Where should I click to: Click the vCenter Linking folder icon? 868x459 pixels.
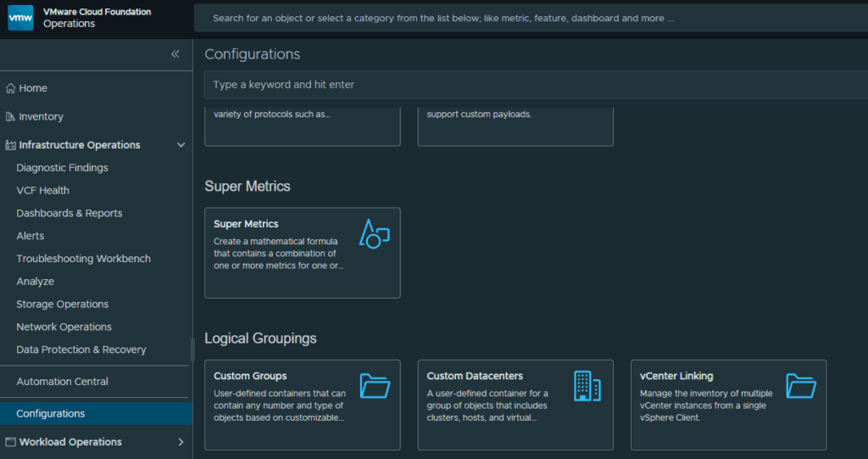pos(801,386)
